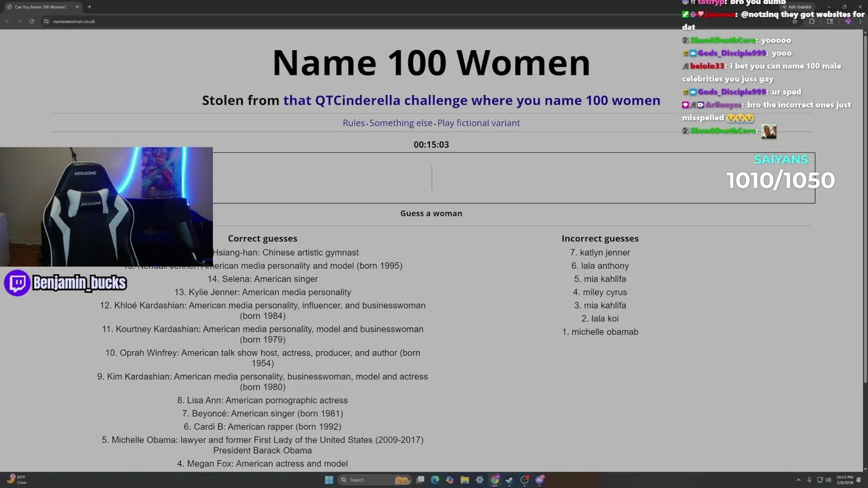
Task: Click the browser forward arrow
Action: click(x=19, y=21)
